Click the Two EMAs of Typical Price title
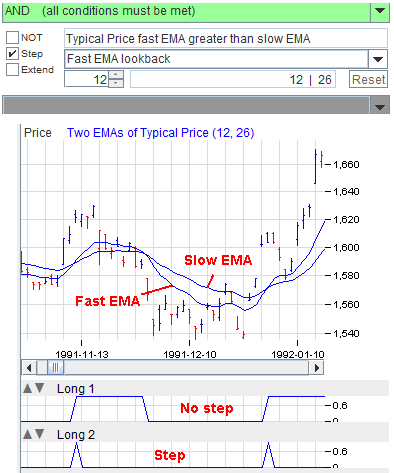Screen dimensions: 394x473 (161, 133)
